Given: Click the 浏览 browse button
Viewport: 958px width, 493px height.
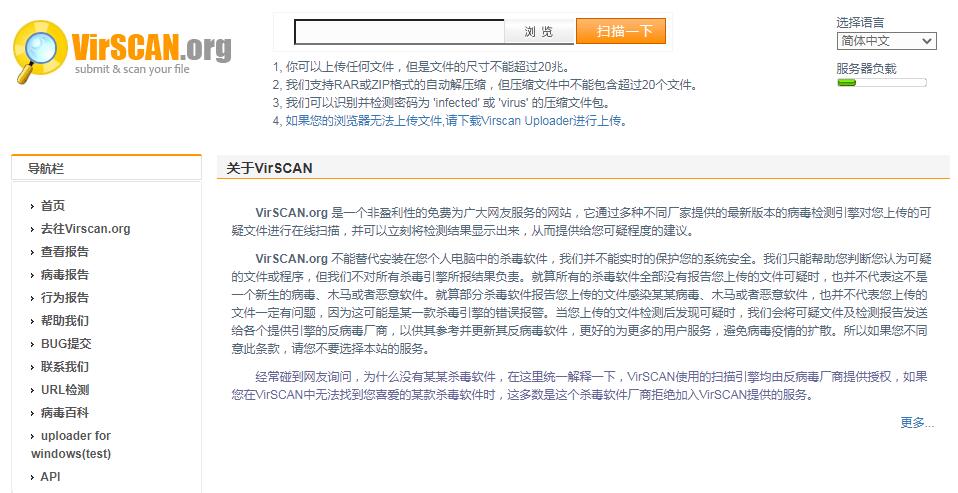Looking at the screenshot, I should click(538, 32).
